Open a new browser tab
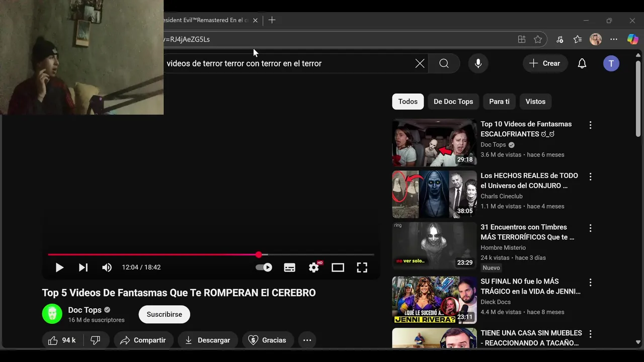This screenshot has height=362, width=644. (272, 20)
